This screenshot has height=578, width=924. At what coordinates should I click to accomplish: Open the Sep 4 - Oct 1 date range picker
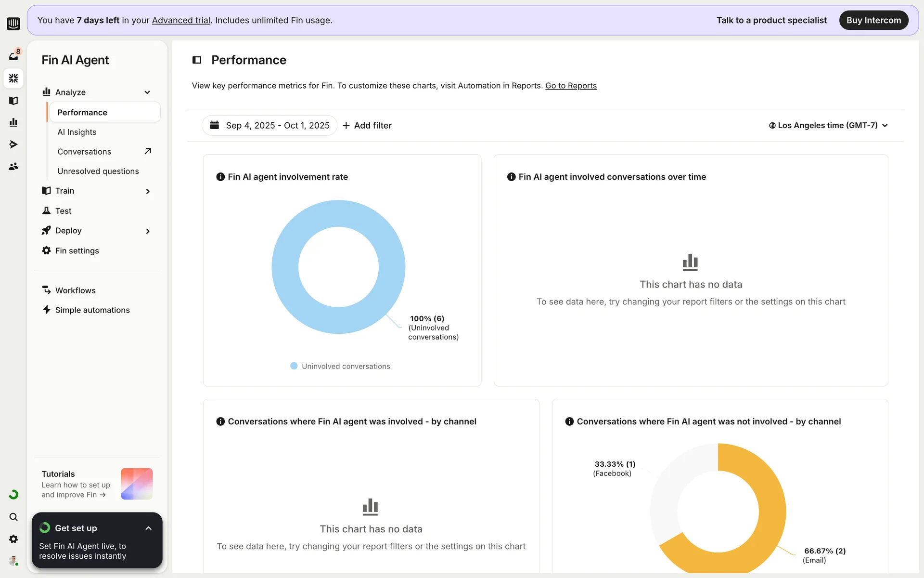tap(270, 125)
